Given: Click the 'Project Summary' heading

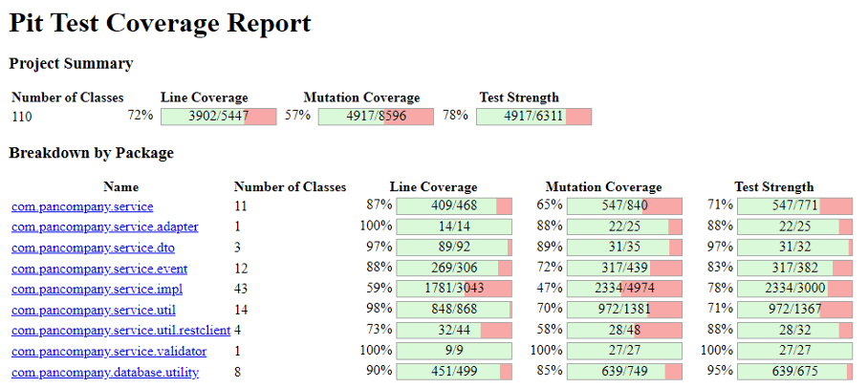Looking at the screenshot, I should click(x=71, y=64).
